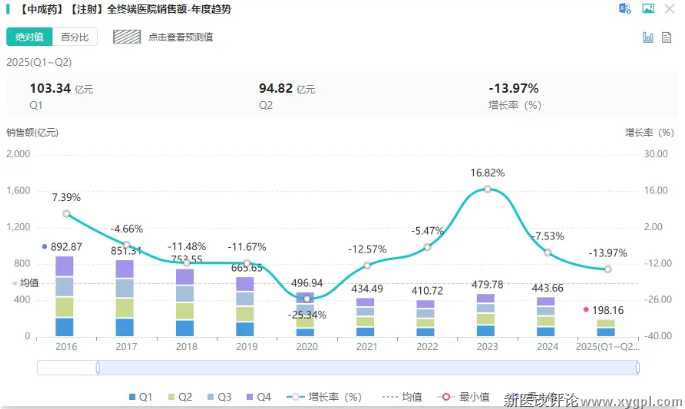Toggle Q1 series in legend

coord(139,397)
